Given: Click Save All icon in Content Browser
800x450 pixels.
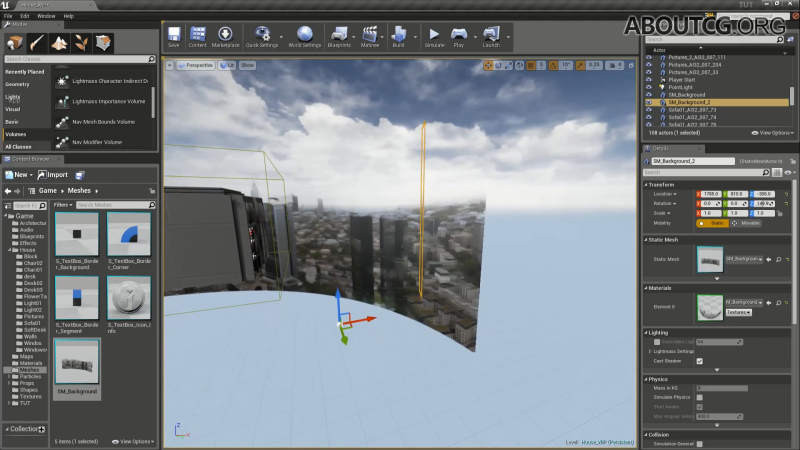Looking at the screenshot, I should (x=80, y=175).
